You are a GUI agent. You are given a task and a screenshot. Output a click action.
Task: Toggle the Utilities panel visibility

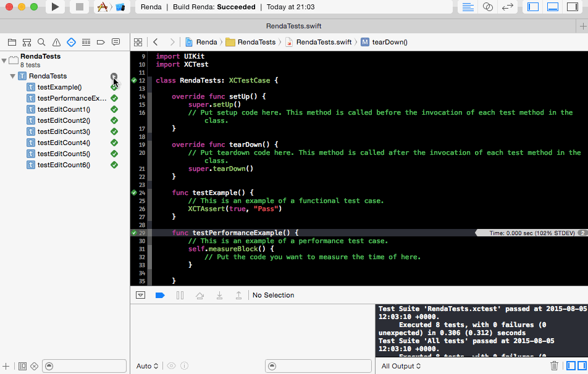coord(572,7)
